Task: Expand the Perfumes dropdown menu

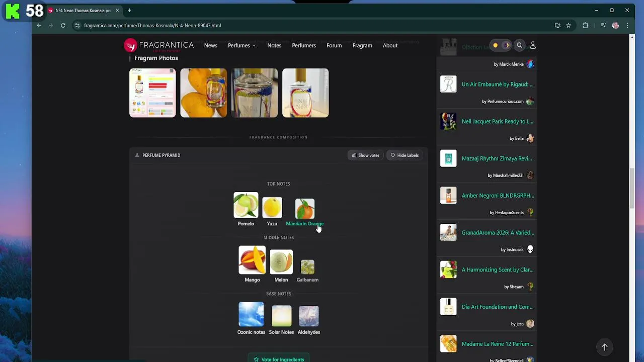Action: (242, 45)
